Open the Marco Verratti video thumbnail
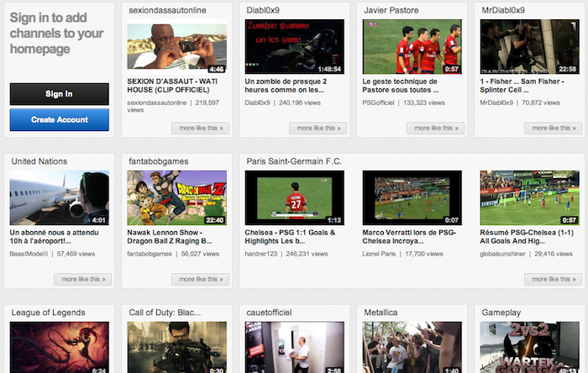 click(412, 197)
